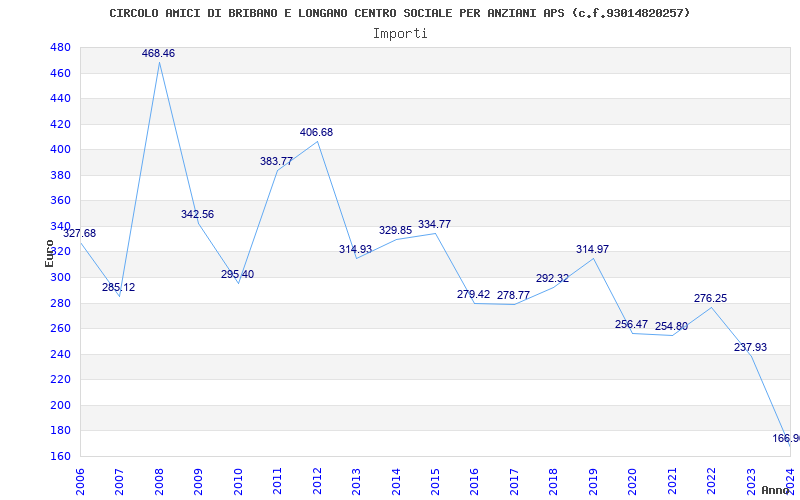800x500 pixels.
Task: Click the 314.93 value label
Action: (356, 249)
